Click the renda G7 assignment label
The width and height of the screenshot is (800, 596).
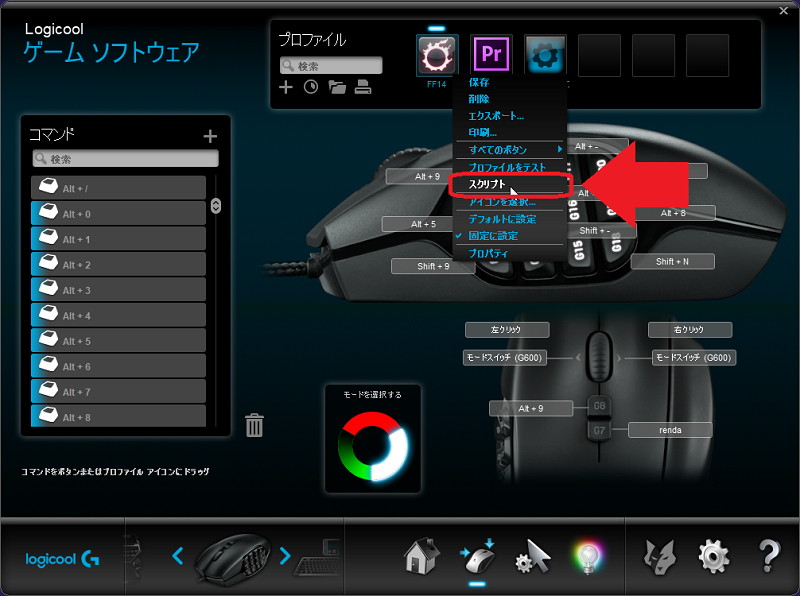coord(670,430)
